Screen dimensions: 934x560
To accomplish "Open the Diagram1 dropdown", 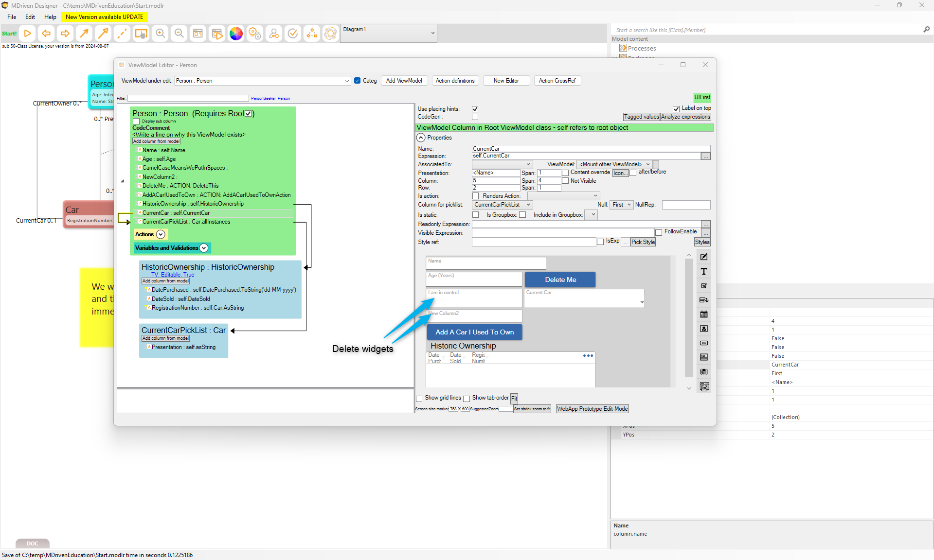I will [432, 33].
